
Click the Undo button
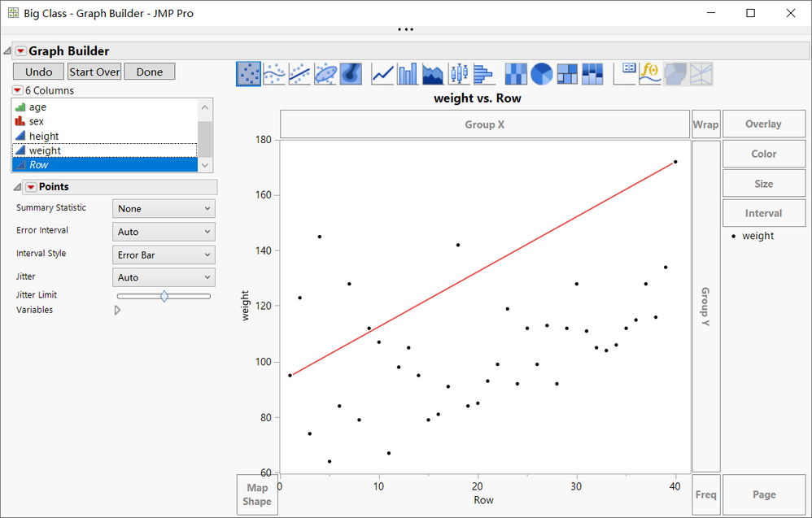(39, 72)
